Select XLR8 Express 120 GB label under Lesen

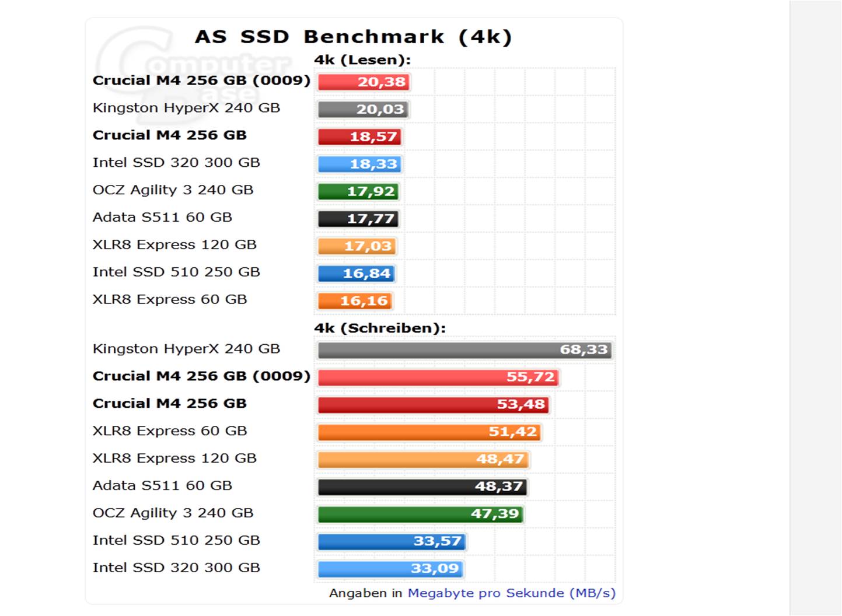[174, 246]
